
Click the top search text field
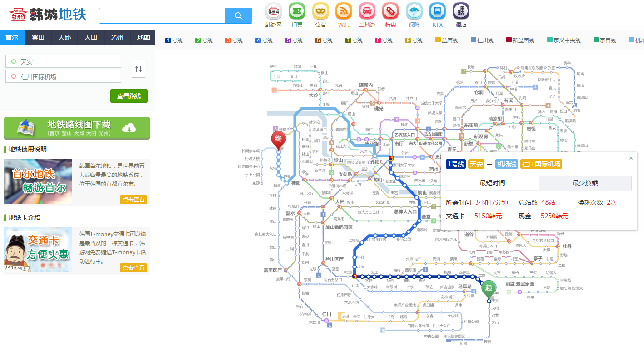162,16
